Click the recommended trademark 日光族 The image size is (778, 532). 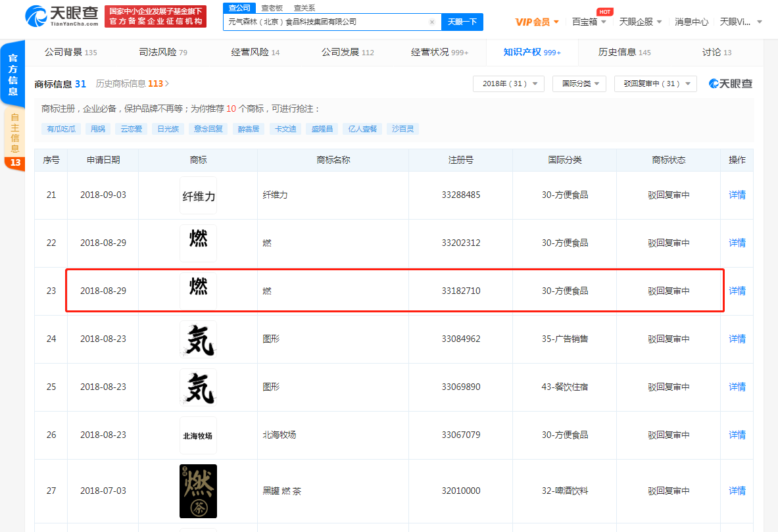click(168, 129)
